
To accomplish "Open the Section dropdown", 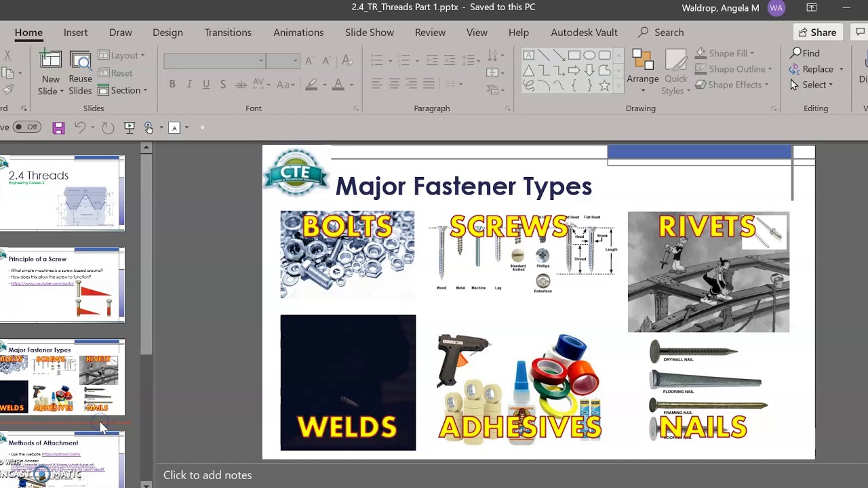I will point(123,90).
